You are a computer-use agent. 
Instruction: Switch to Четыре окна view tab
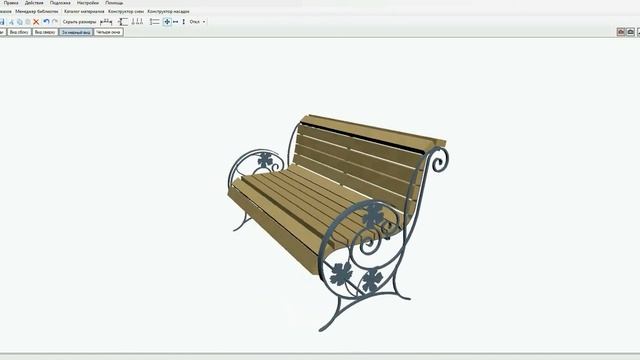(108, 32)
